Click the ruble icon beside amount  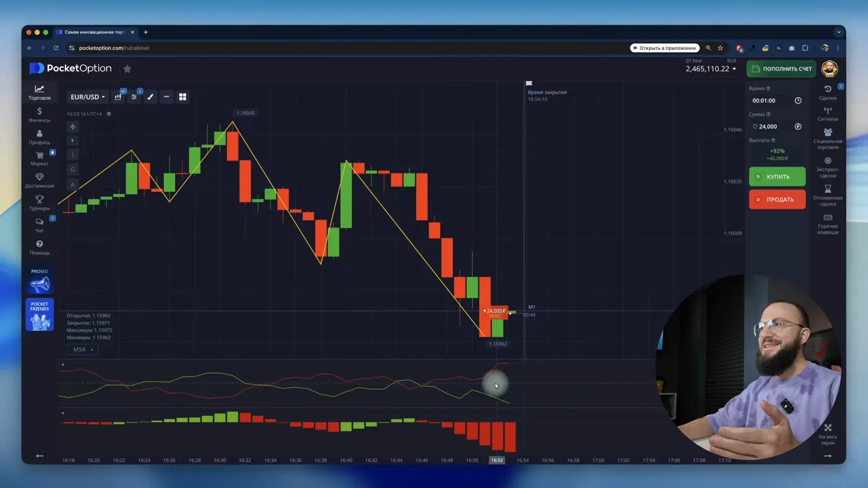pyautogui.click(x=798, y=126)
